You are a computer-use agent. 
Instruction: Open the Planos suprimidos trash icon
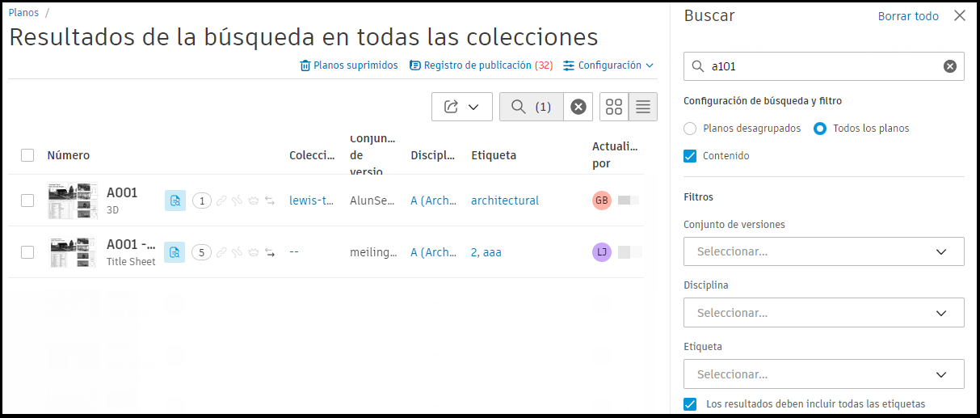(x=305, y=65)
